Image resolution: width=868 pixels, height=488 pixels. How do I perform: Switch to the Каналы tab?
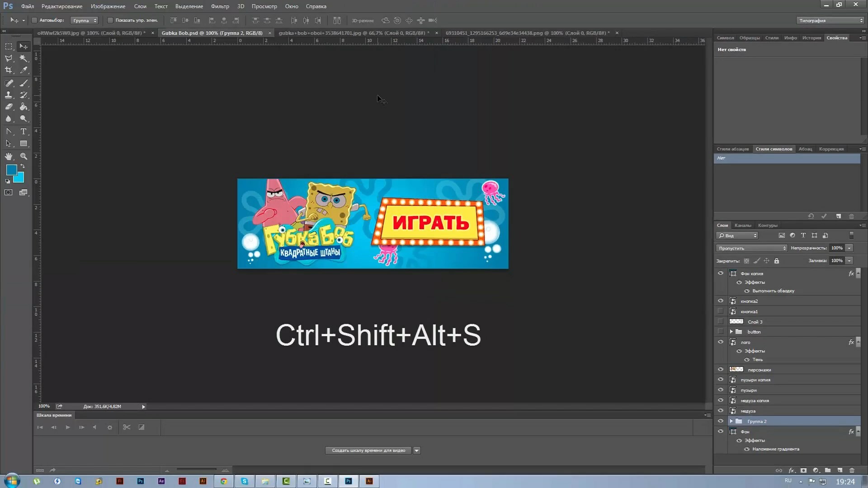pyautogui.click(x=743, y=225)
